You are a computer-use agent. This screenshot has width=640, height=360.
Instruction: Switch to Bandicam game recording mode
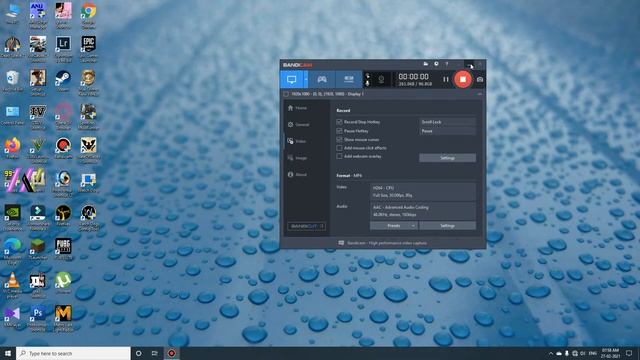click(x=322, y=80)
